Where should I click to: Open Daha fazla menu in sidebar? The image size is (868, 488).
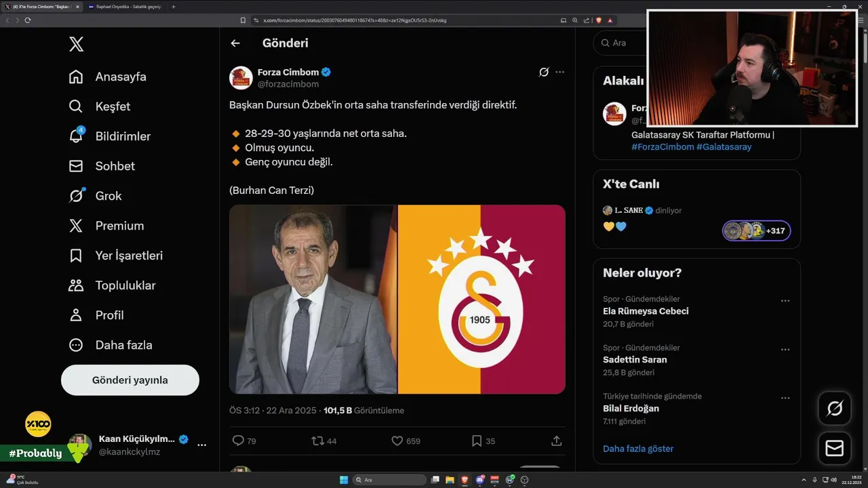click(111, 345)
